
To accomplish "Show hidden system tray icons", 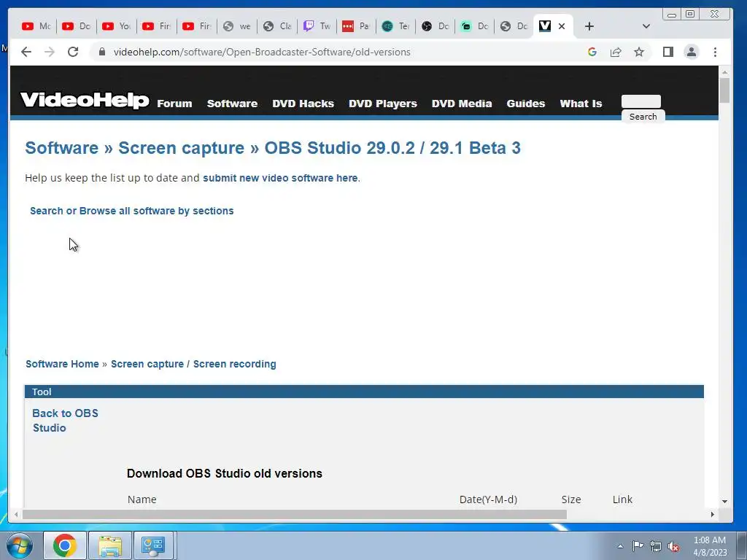I will (620, 546).
